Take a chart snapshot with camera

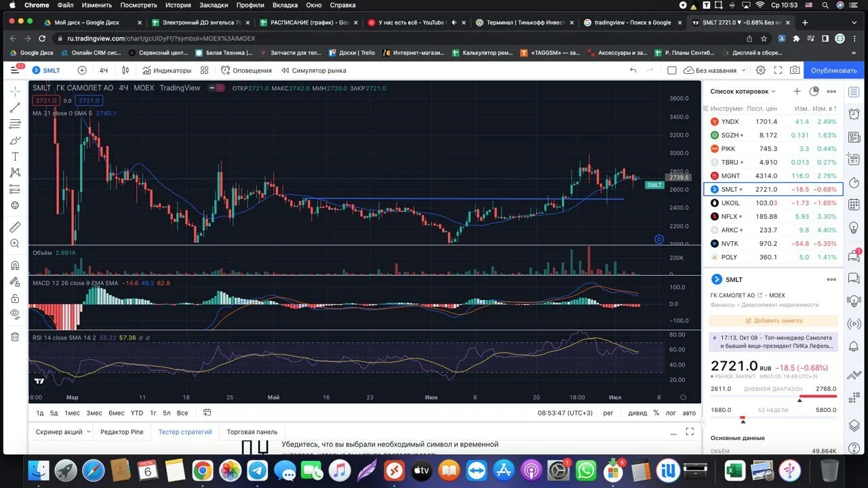coord(795,70)
